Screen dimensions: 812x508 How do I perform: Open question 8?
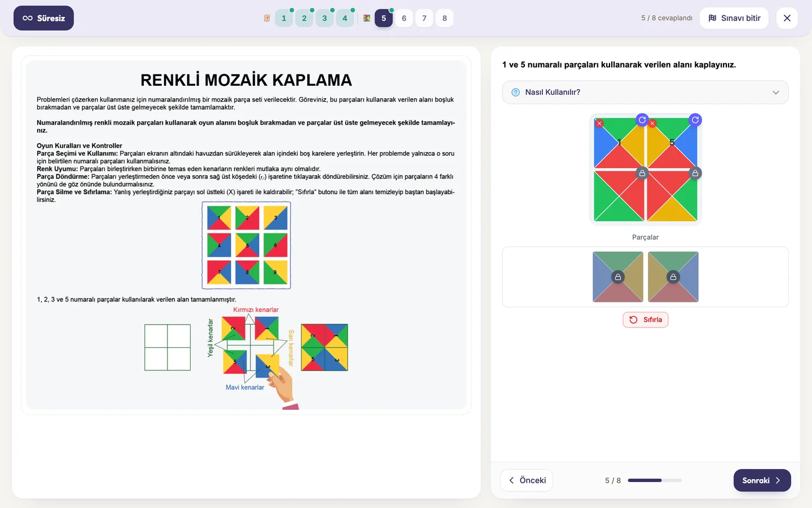(x=444, y=18)
